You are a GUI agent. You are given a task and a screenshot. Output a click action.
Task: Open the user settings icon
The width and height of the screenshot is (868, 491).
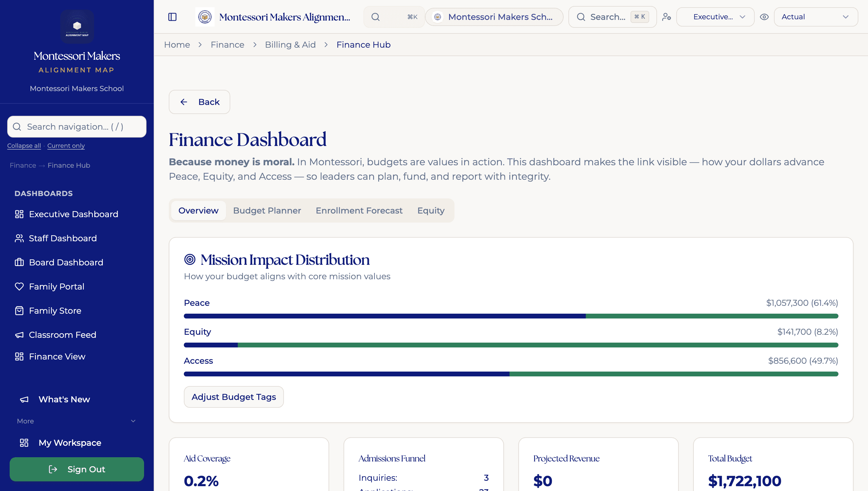[666, 17]
